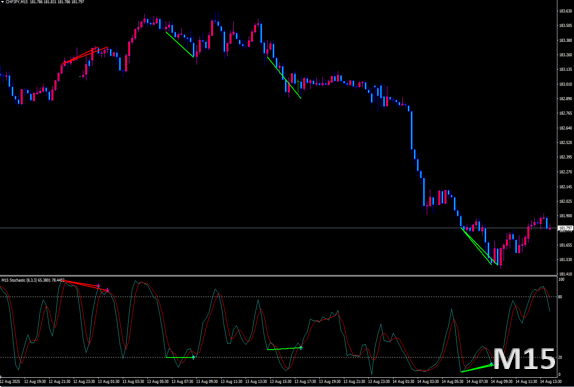
Task: Click the 14 Aug 11:30 time label
Action: point(526,381)
